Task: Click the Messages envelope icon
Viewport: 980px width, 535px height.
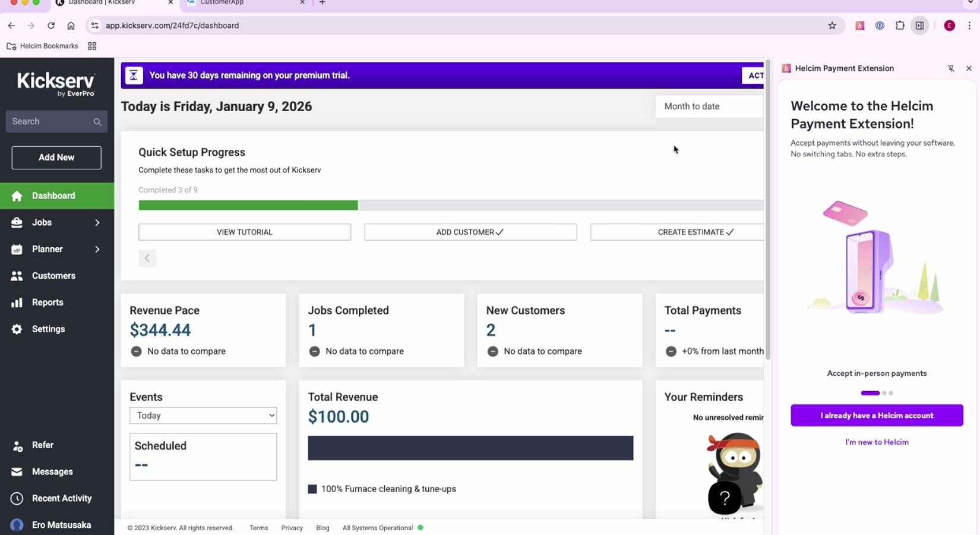Action: pos(17,471)
